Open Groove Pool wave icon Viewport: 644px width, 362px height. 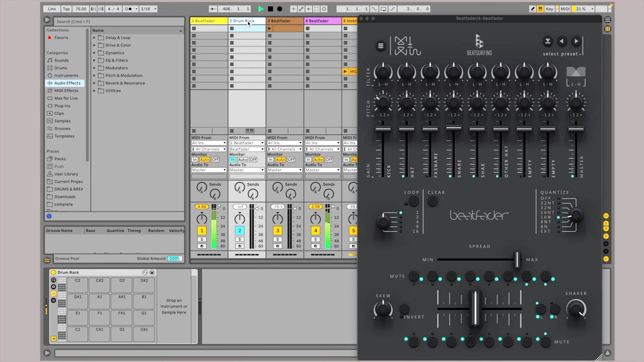coord(47,260)
